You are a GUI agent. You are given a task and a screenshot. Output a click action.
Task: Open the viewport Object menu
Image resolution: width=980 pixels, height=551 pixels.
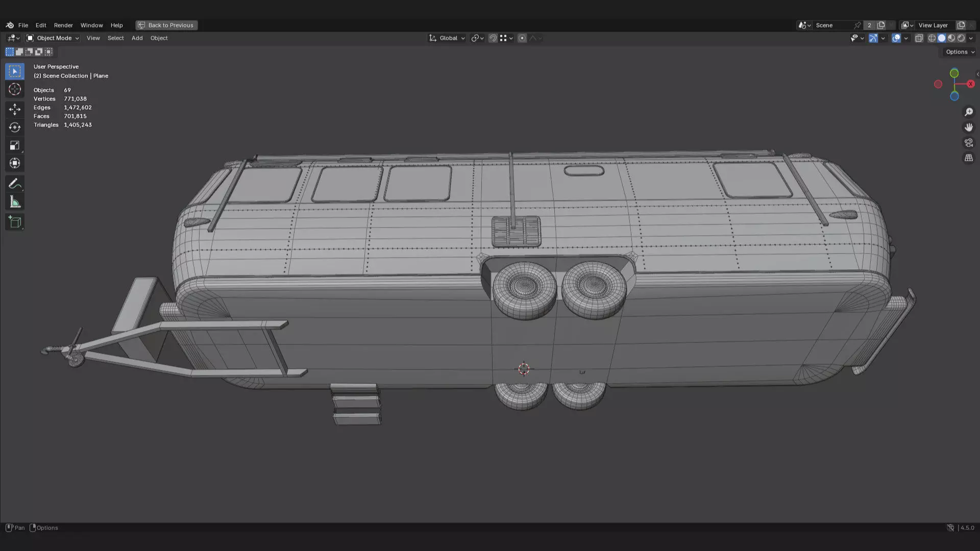159,38
